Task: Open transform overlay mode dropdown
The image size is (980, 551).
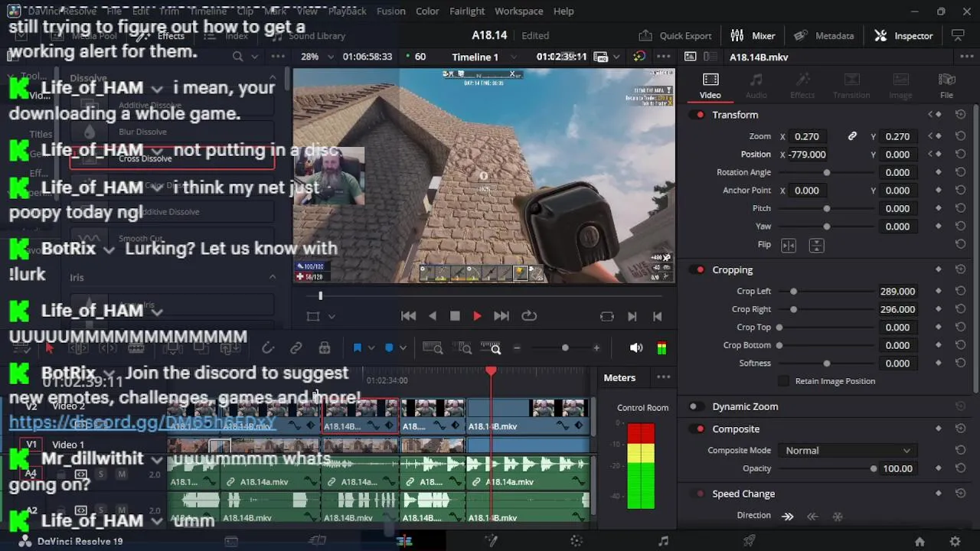Action: pos(332,316)
